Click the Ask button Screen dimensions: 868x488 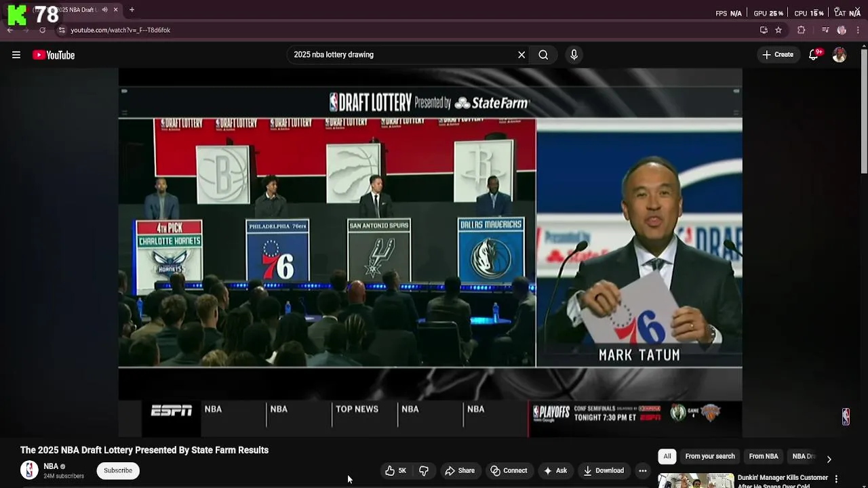coord(555,470)
